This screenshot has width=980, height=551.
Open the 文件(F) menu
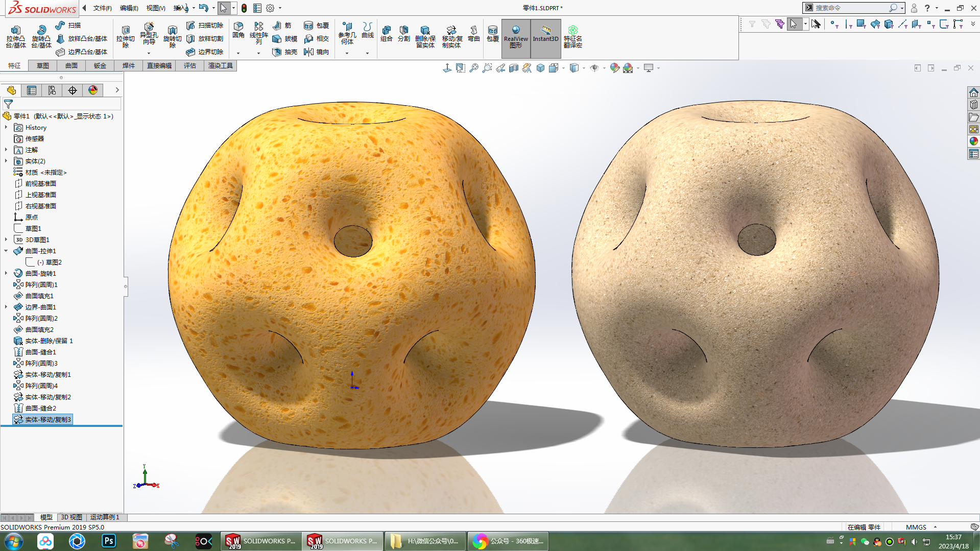[103, 8]
